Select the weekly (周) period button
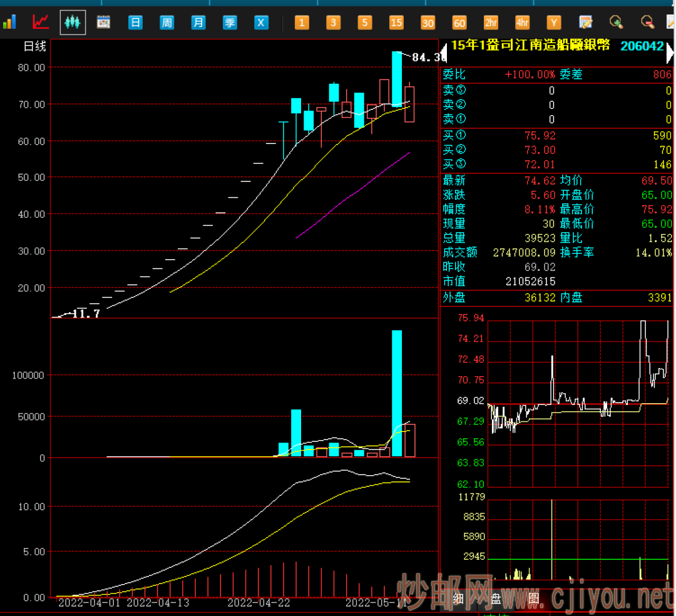The width and height of the screenshot is (676, 616). [166, 23]
